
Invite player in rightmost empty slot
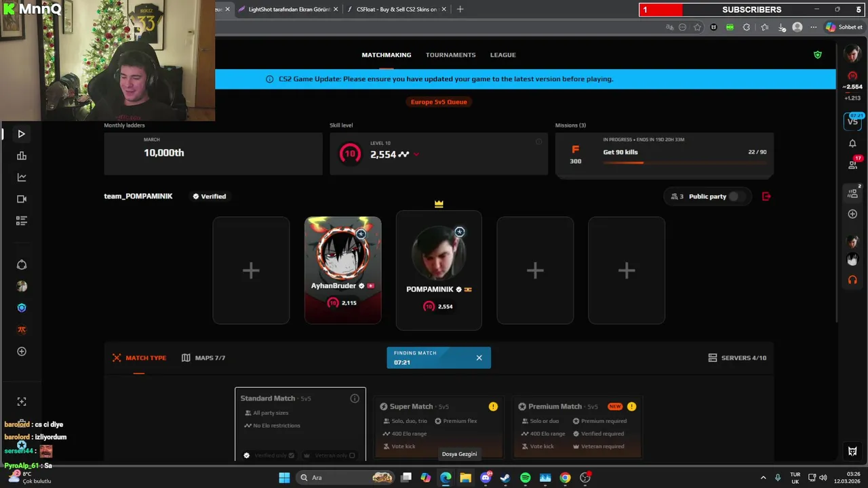pos(627,270)
